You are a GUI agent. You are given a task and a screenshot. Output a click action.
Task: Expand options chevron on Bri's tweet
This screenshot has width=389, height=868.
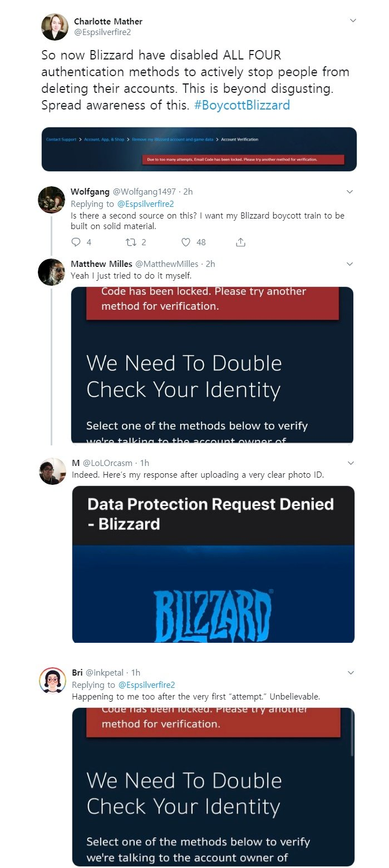click(x=351, y=673)
